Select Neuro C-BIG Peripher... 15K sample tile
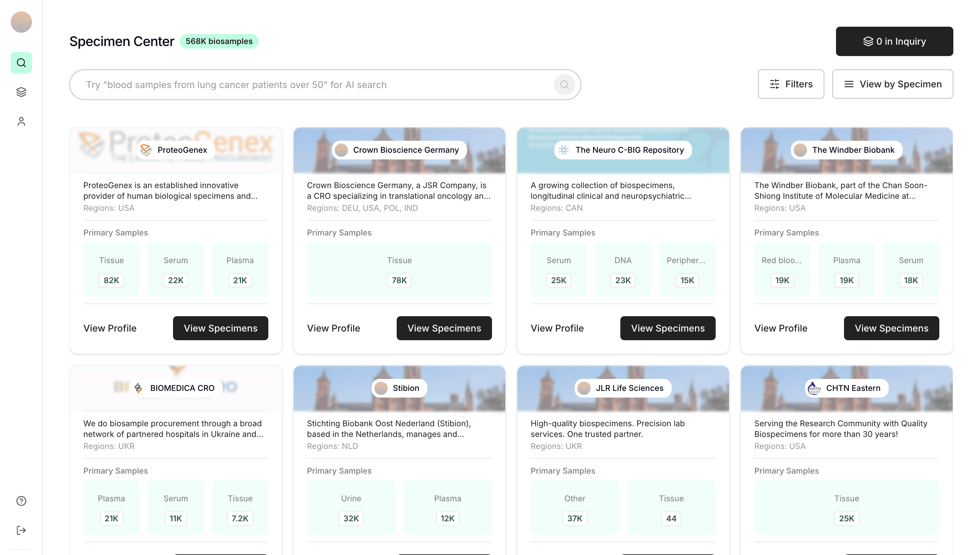980x555 pixels. click(x=687, y=269)
